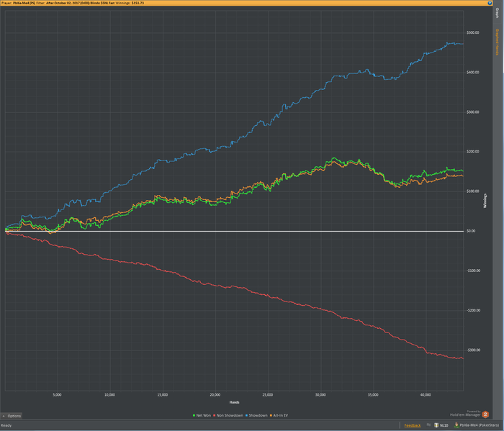Click the 5,000 hands axis label

[x=57, y=395]
